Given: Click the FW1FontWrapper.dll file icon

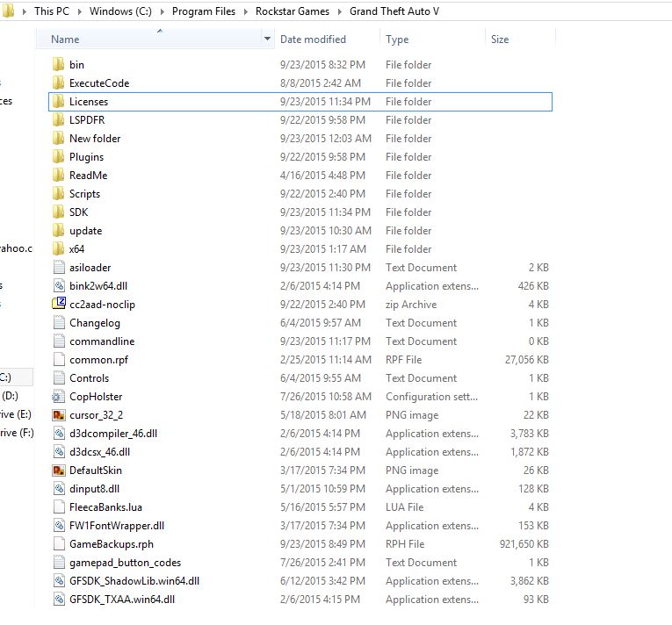Looking at the screenshot, I should 59,525.
